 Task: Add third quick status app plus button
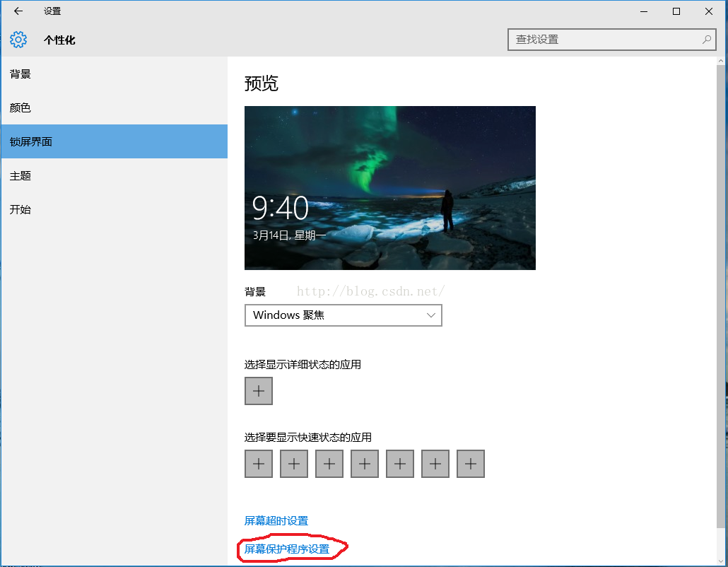coord(329,464)
